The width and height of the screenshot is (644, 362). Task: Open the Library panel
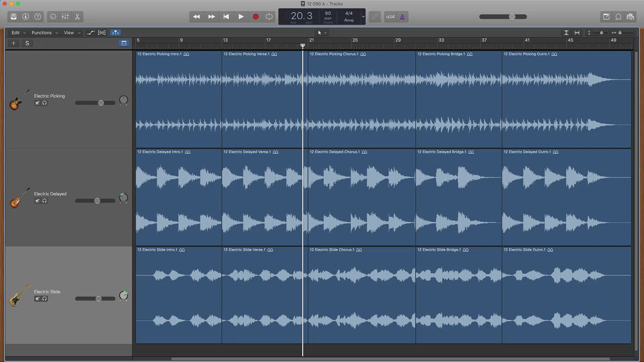tap(13, 17)
